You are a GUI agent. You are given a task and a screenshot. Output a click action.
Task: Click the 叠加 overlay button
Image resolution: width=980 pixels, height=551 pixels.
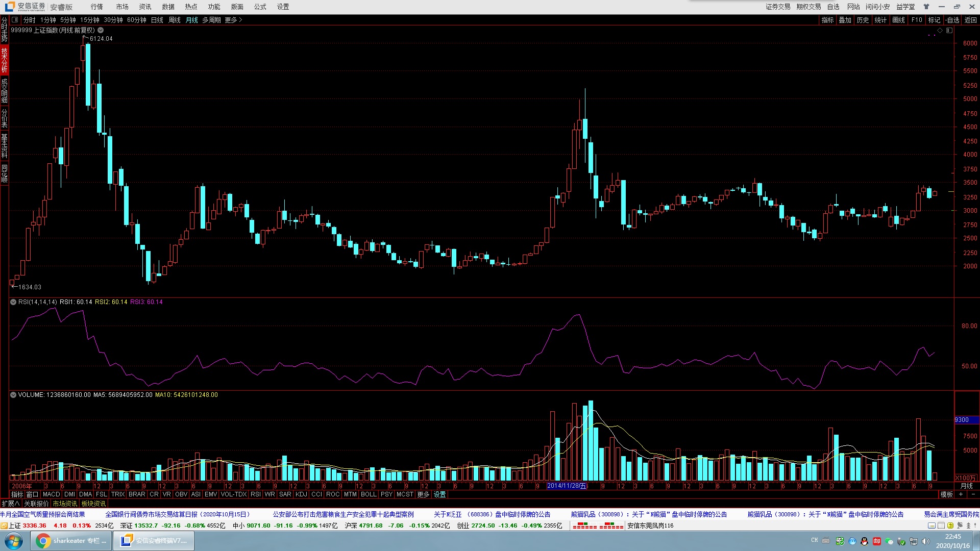[x=845, y=20]
